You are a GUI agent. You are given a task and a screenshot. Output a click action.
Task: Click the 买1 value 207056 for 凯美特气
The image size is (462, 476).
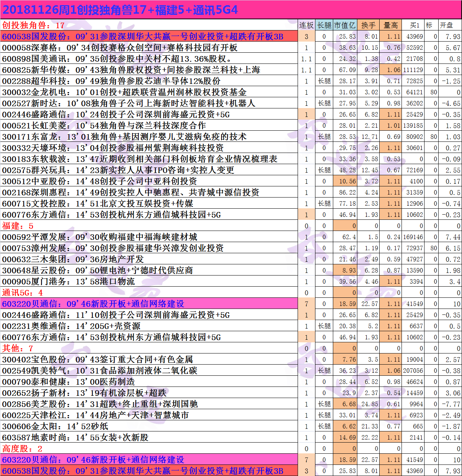[x=413, y=371]
